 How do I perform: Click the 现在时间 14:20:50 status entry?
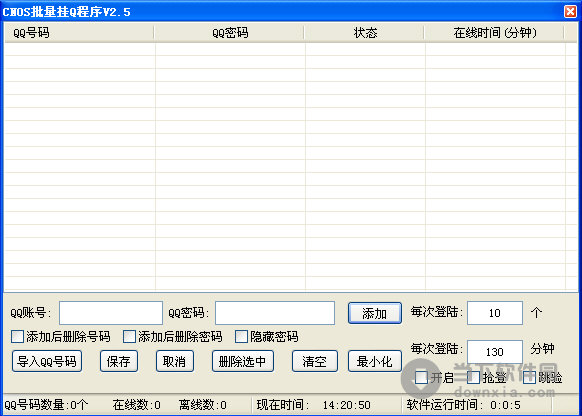coord(314,404)
